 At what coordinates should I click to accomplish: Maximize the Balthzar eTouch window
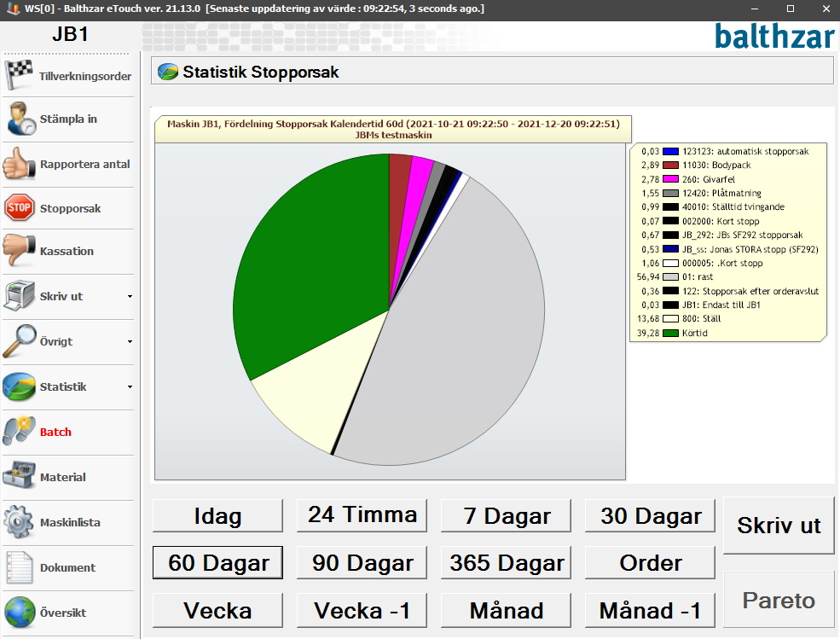pyautogui.click(x=791, y=9)
